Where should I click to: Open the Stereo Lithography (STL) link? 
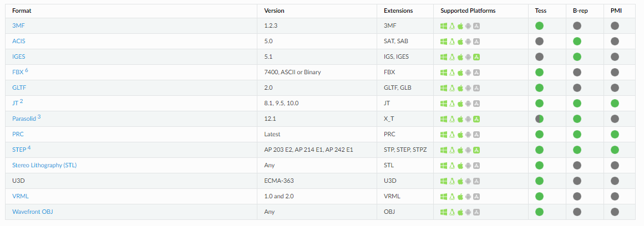pos(44,165)
